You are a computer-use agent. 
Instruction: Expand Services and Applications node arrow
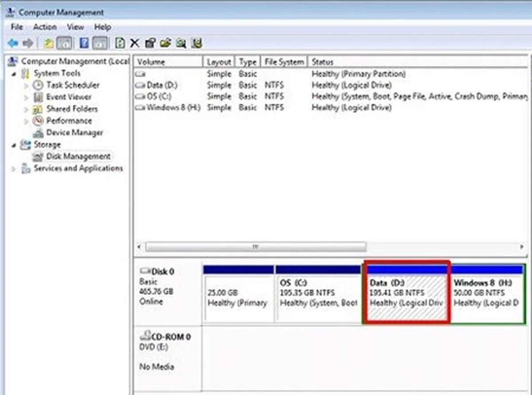tap(14, 169)
